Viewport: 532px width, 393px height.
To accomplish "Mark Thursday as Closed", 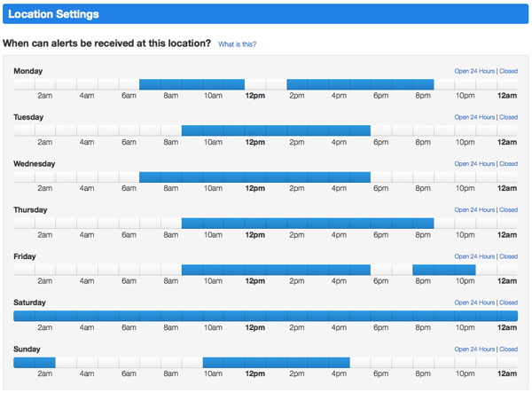I will click(508, 209).
